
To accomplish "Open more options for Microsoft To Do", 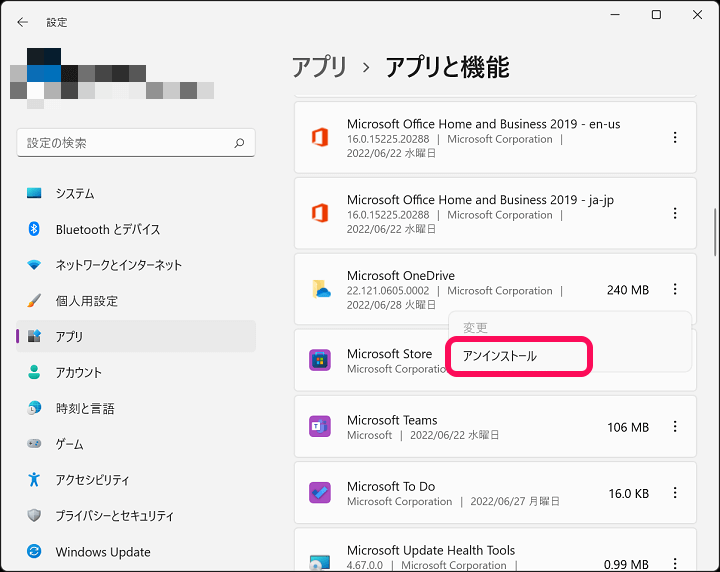I will click(675, 493).
